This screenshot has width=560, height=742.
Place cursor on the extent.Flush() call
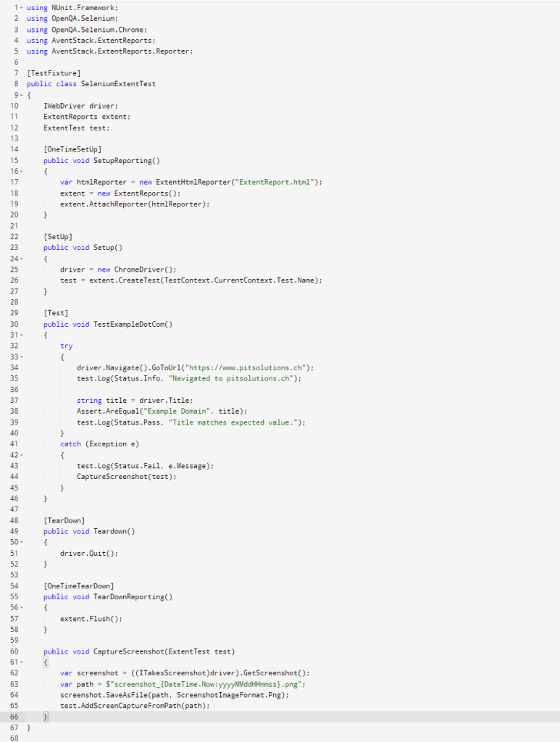91,619
